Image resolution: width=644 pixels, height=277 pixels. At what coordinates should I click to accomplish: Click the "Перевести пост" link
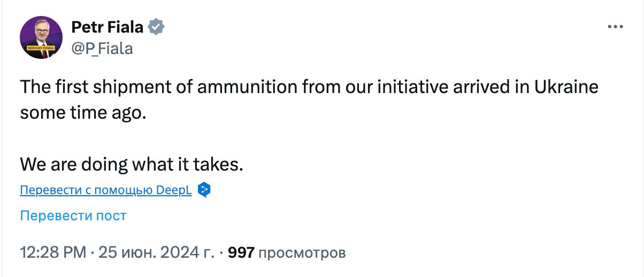click(x=73, y=216)
